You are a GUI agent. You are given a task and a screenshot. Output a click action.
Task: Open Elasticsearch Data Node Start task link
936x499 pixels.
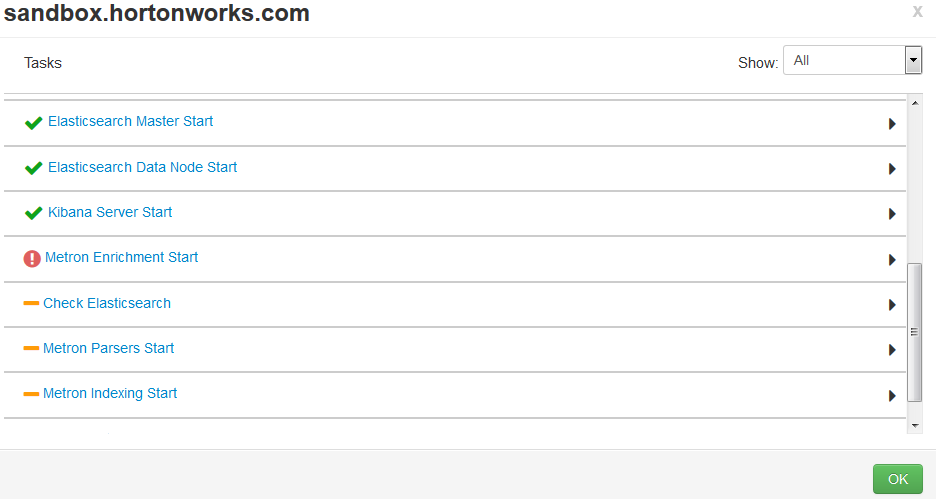coord(142,167)
